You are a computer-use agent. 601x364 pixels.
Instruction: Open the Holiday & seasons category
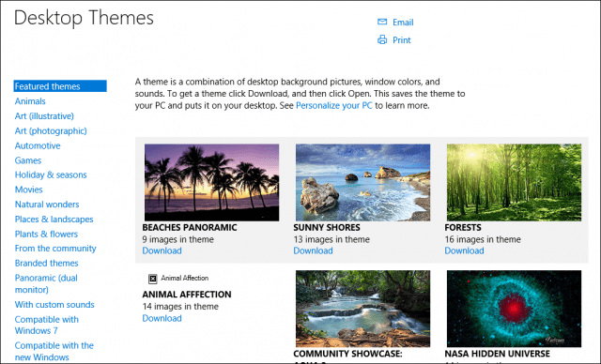[51, 174]
